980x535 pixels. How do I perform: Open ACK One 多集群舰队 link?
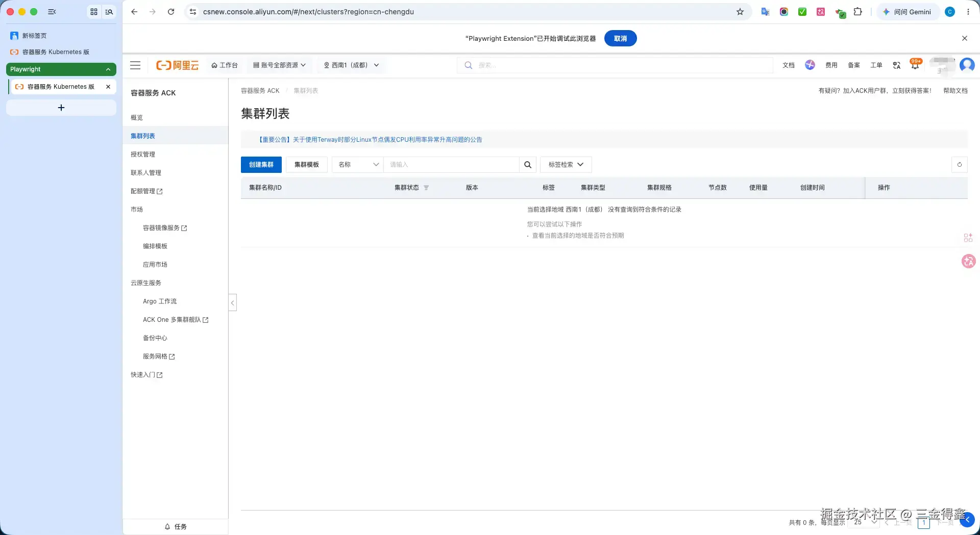pos(176,320)
